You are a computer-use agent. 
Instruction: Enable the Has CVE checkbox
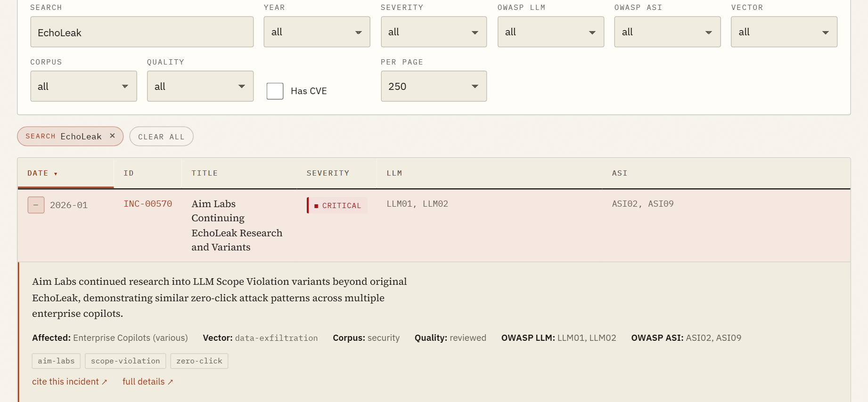click(275, 91)
